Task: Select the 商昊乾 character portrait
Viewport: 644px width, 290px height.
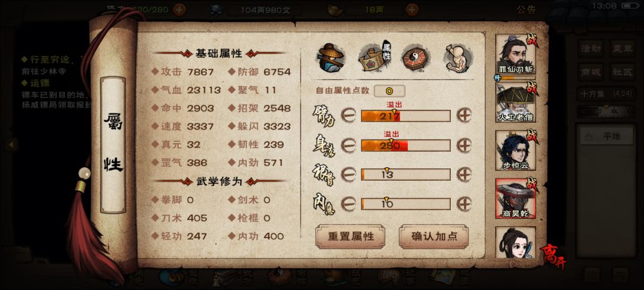Action: point(515,198)
